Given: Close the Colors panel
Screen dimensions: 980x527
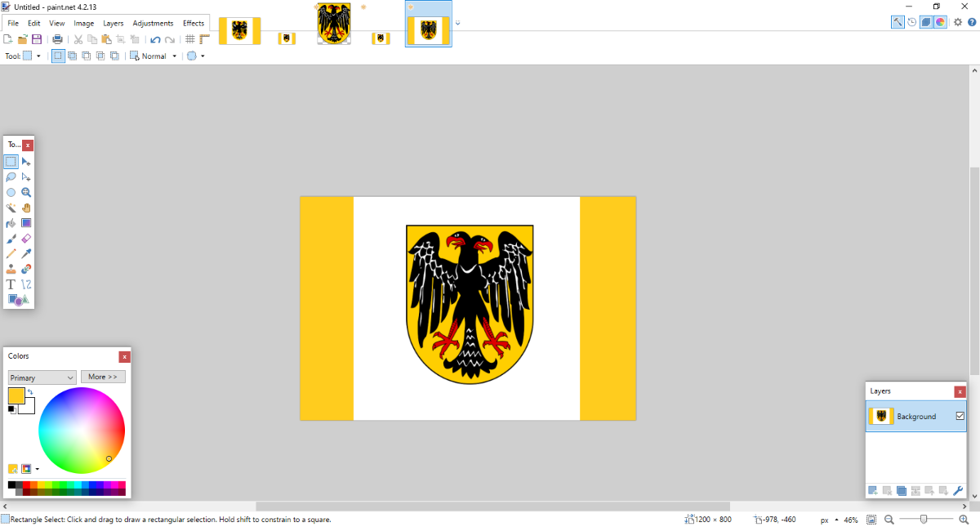Looking at the screenshot, I should (124, 356).
